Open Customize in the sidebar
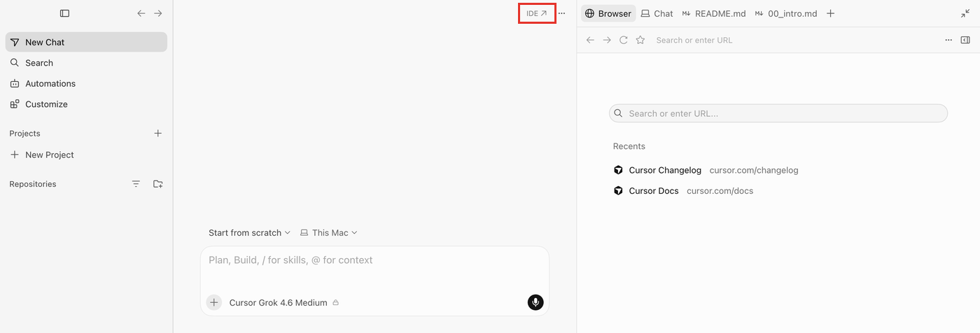This screenshot has height=333, width=980. click(x=86, y=104)
